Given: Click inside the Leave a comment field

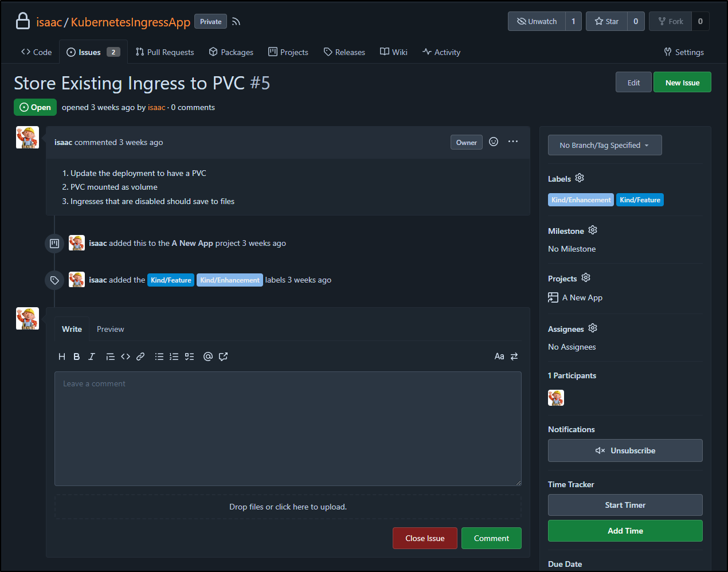Looking at the screenshot, I should coord(288,429).
